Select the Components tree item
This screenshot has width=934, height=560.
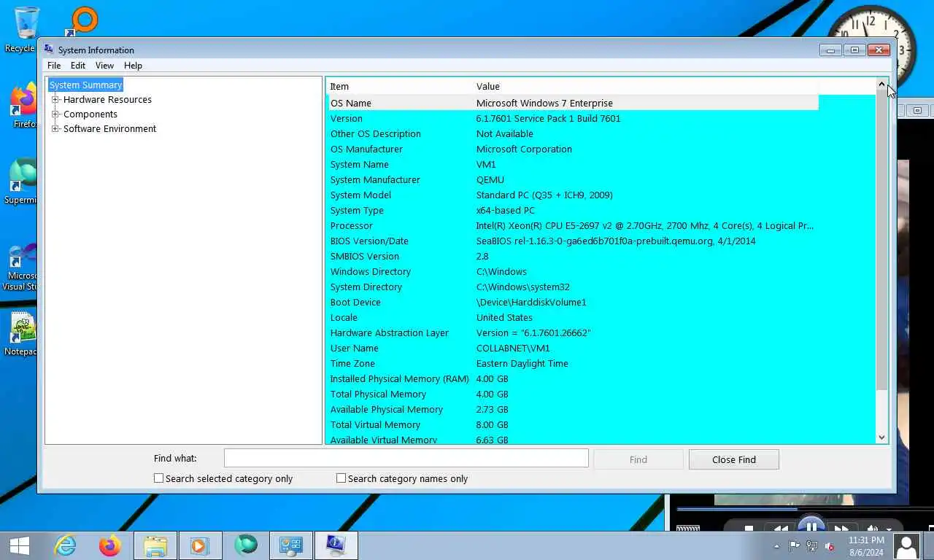point(90,114)
